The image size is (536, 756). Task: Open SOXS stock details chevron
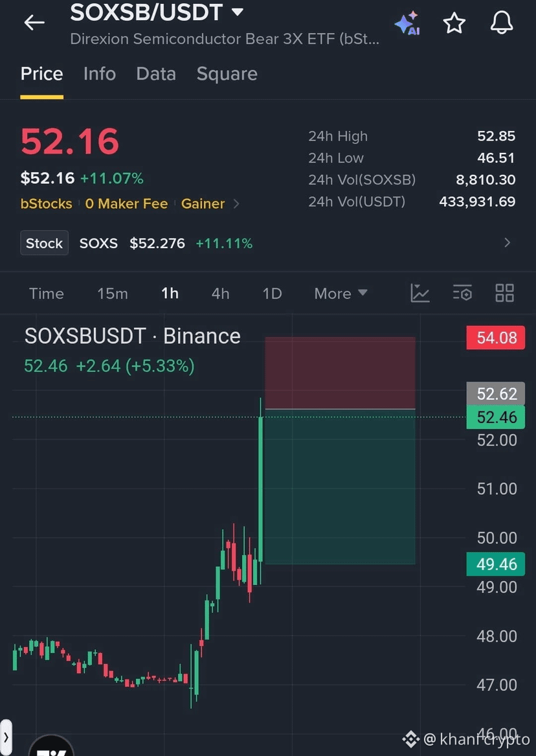[x=507, y=242]
